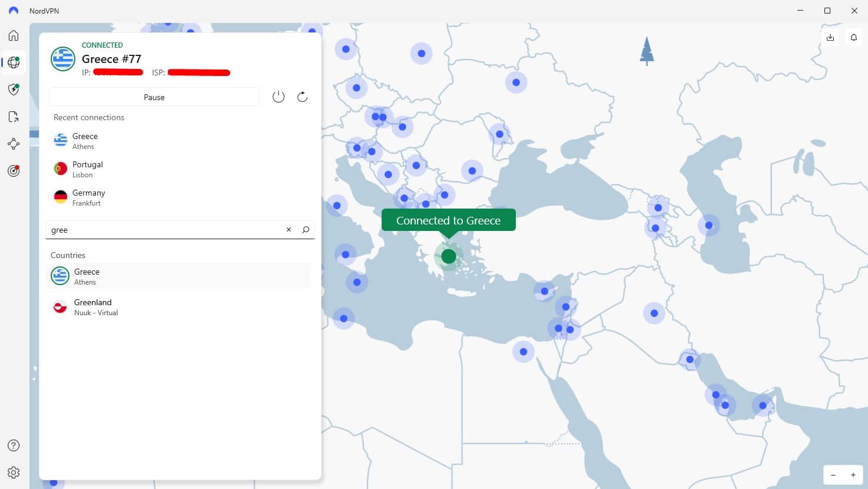Click the green connected Greece map pin
Viewport: 868px width, 489px height.
click(x=449, y=256)
